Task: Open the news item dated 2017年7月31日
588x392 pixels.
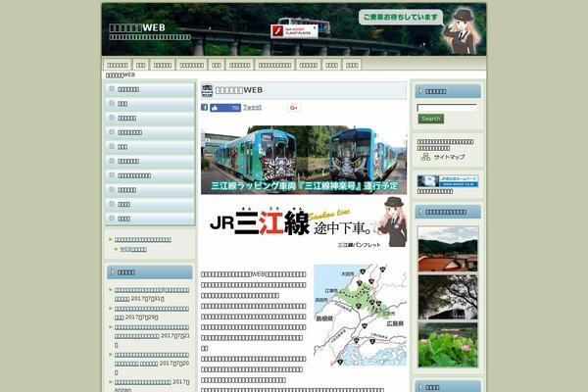Action: [152, 294]
